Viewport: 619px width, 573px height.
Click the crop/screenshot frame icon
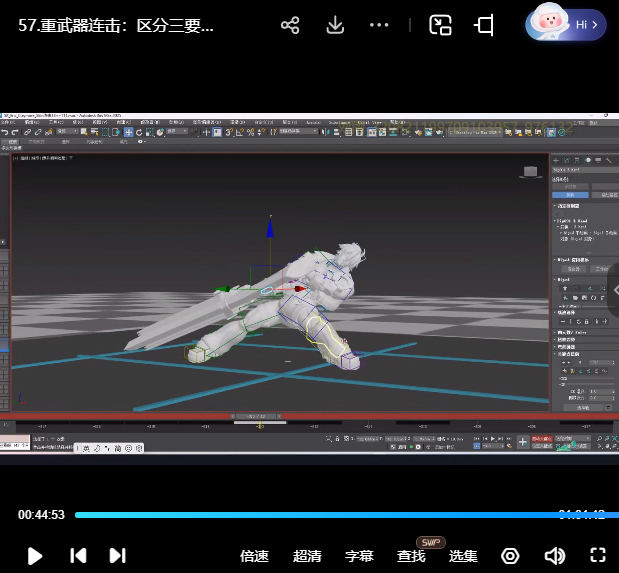point(485,25)
